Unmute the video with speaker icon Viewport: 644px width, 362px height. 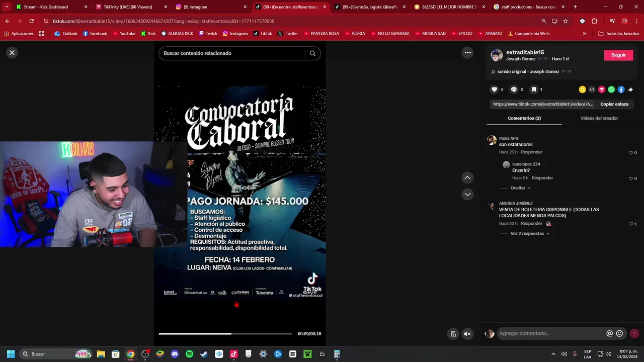(x=467, y=334)
